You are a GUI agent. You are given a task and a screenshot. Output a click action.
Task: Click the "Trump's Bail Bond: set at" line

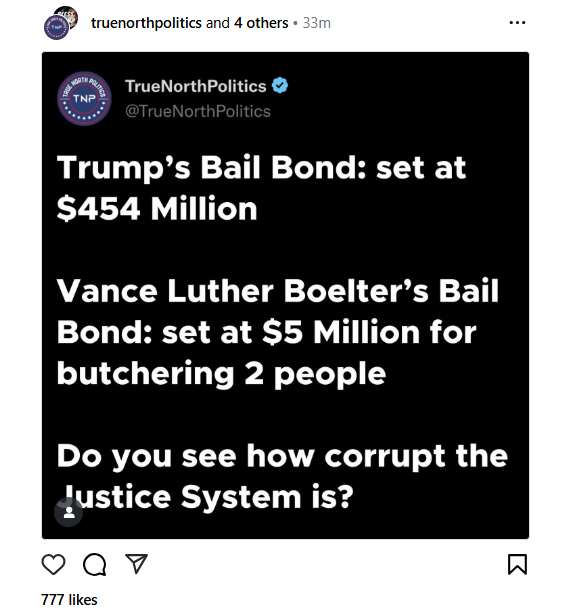click(262, 168)
